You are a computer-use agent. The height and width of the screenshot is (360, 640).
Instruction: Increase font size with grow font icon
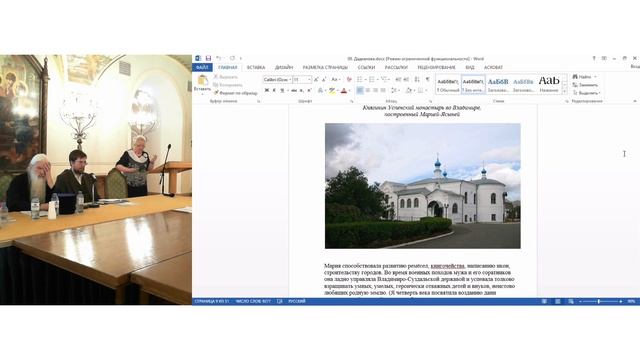click(316, 80)
